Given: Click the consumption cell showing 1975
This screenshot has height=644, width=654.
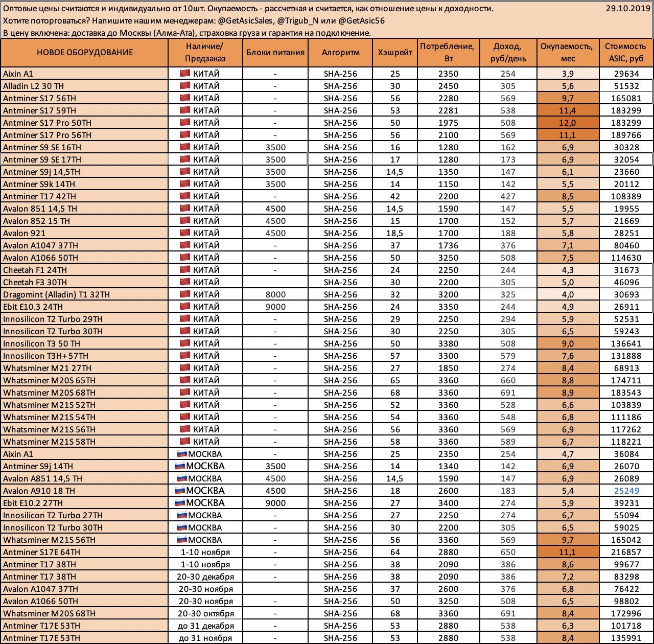Looking at the screenshot, I should (x=448, y=123).
